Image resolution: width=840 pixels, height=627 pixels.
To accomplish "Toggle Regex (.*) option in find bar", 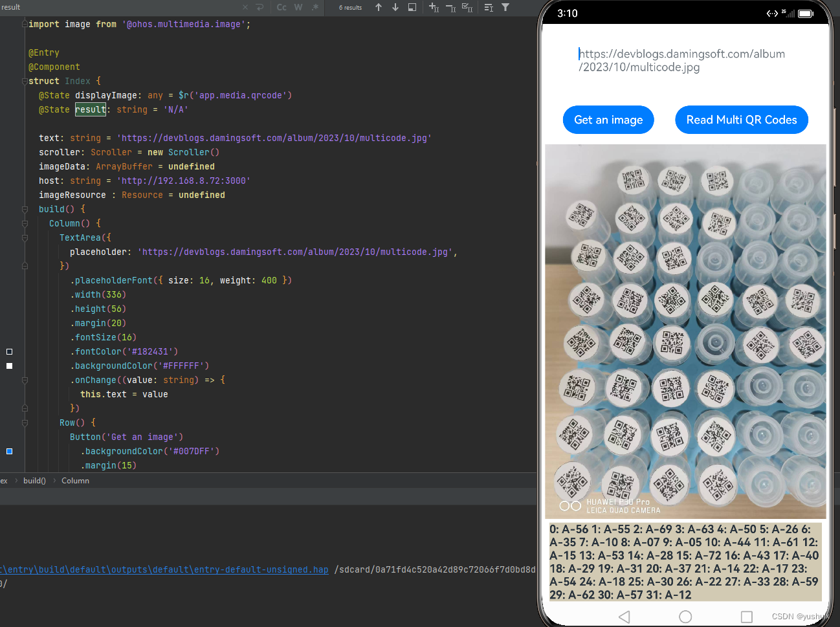I will [x=315, y=7].
